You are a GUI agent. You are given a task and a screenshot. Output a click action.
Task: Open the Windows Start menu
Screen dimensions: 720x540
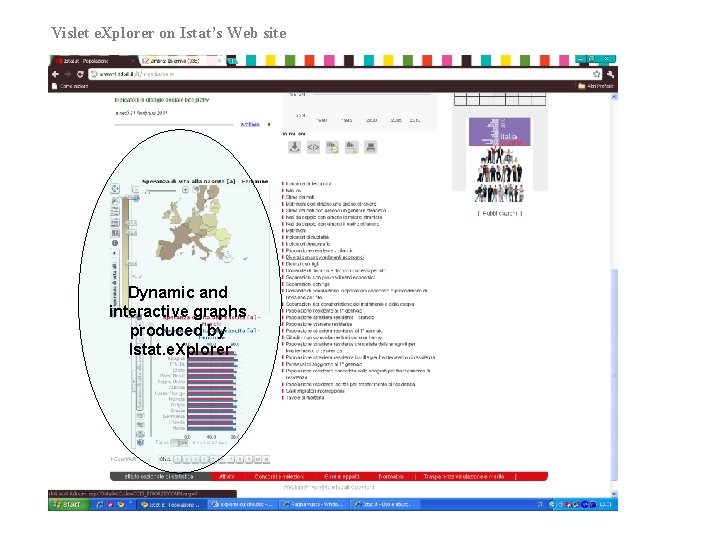pyautogui.click(x=67, y=504)
